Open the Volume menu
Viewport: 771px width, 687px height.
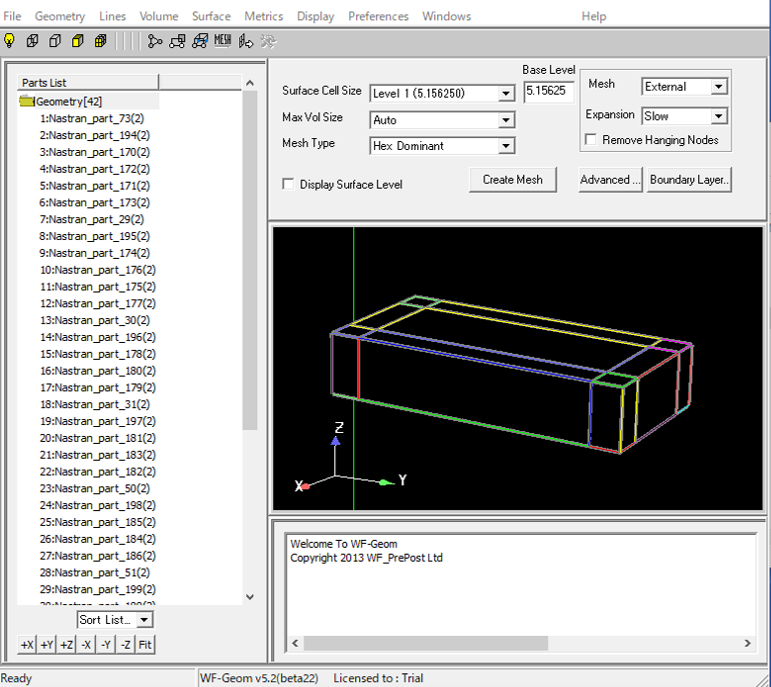[158, 16]
